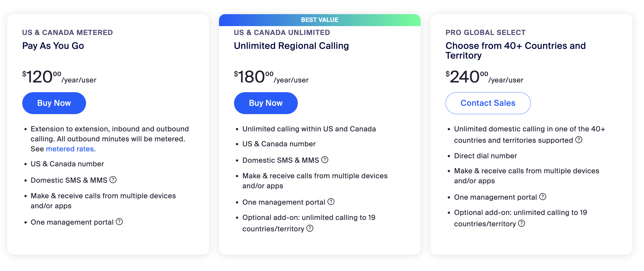644x271 pixels.
Task: Click the BEST VALUE banner
Action: pos(320,20)
